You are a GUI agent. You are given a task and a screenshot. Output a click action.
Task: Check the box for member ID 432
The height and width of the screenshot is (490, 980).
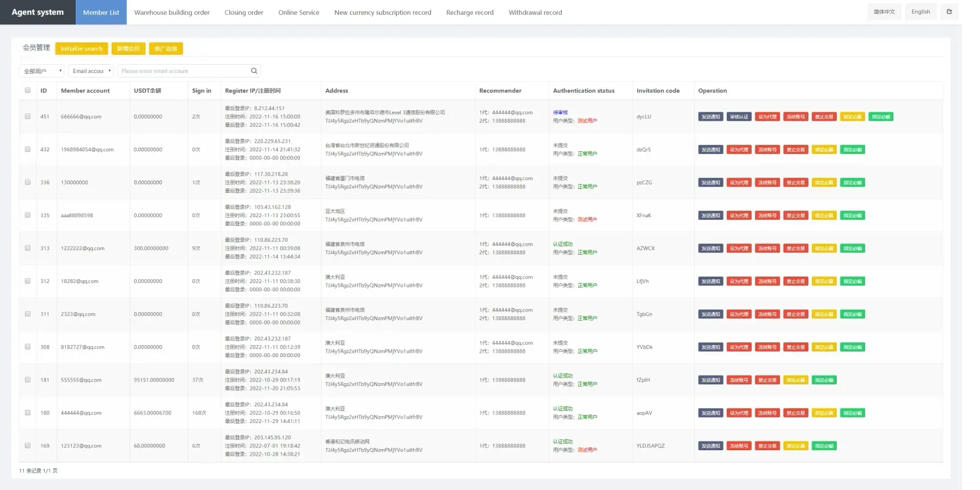tap(28, 149)
